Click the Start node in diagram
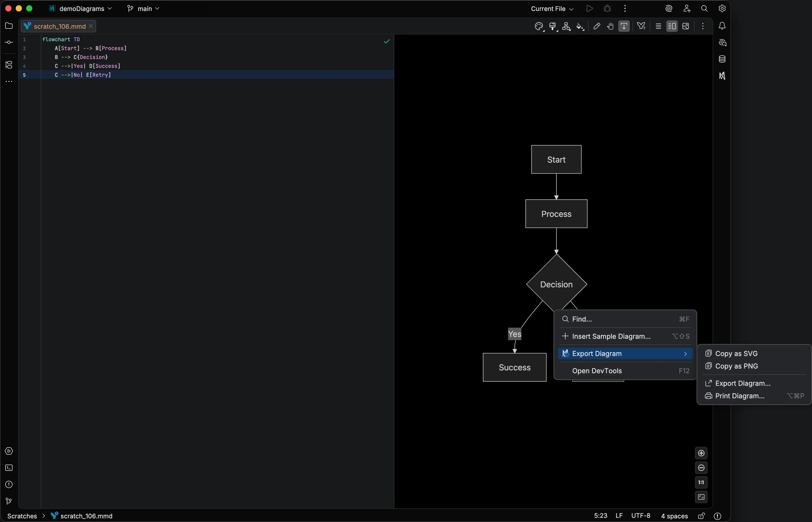The image size is (812, 522). point(556,160)
